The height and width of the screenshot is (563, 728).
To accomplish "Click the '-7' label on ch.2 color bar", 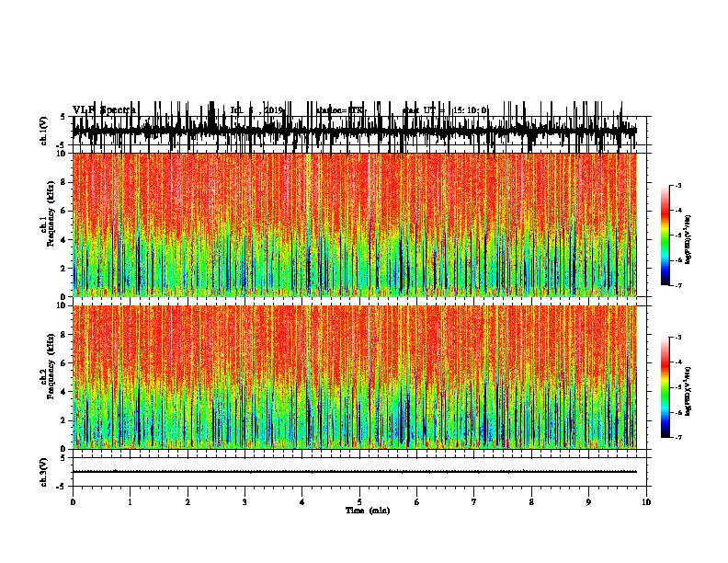I will (x=678, y=437).
